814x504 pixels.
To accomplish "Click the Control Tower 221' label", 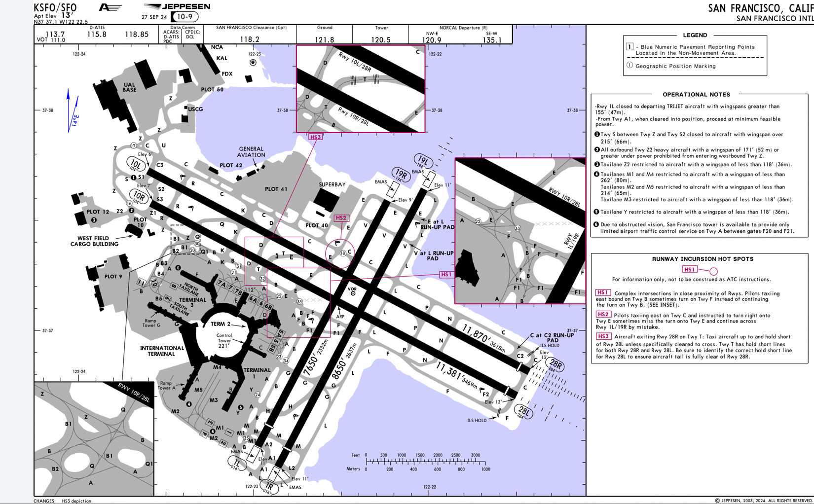I will pyautogui.click(x=224, y=340).
